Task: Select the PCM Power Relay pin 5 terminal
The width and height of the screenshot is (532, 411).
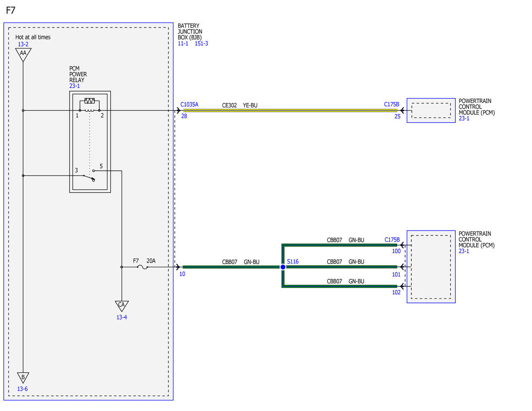Action: click(94, 171)
